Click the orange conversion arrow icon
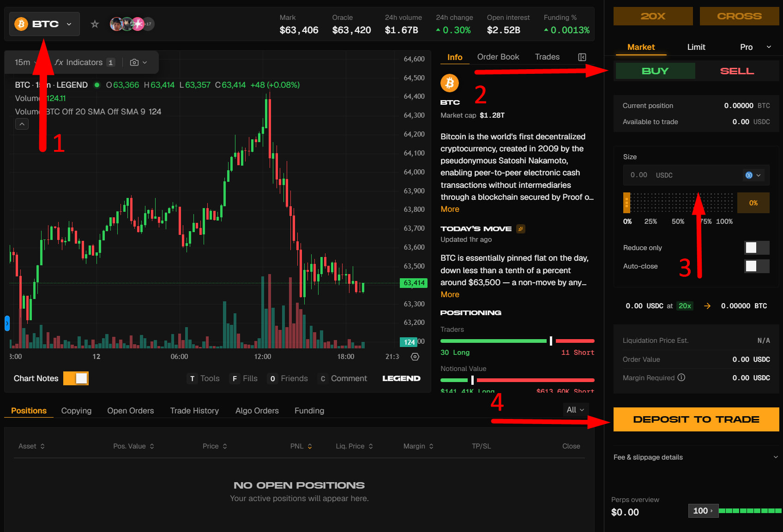The width and height of the screenshot is (783, 532). click(707, 306)
